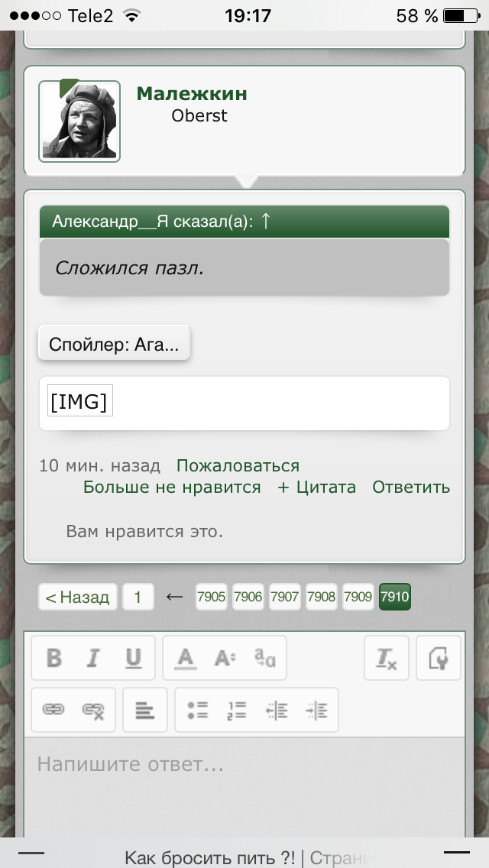
Task: Insert a bulleted list
Action: 198,710
